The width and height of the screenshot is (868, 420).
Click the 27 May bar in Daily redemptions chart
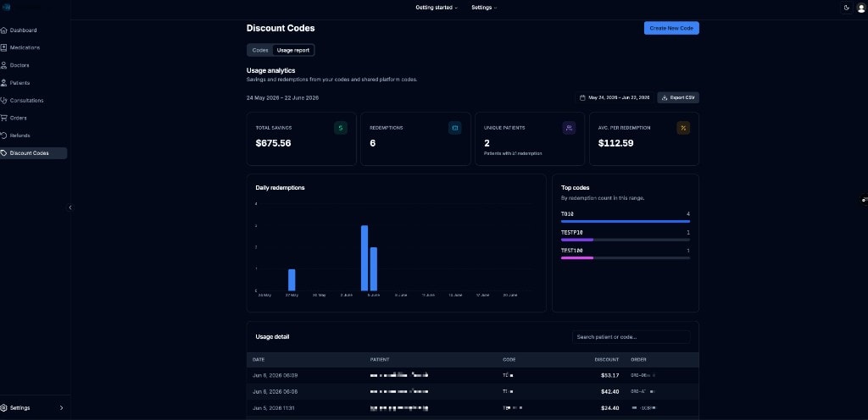(292, 280)
